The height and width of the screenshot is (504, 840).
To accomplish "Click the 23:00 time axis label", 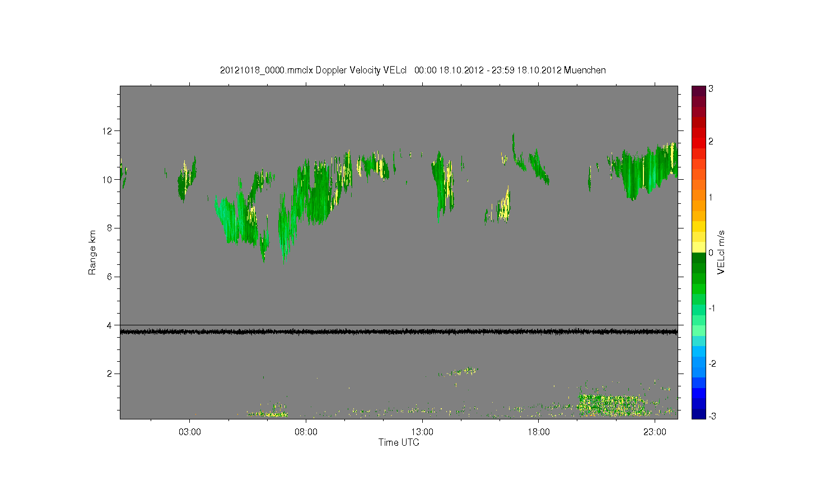I will click(655, 432).
